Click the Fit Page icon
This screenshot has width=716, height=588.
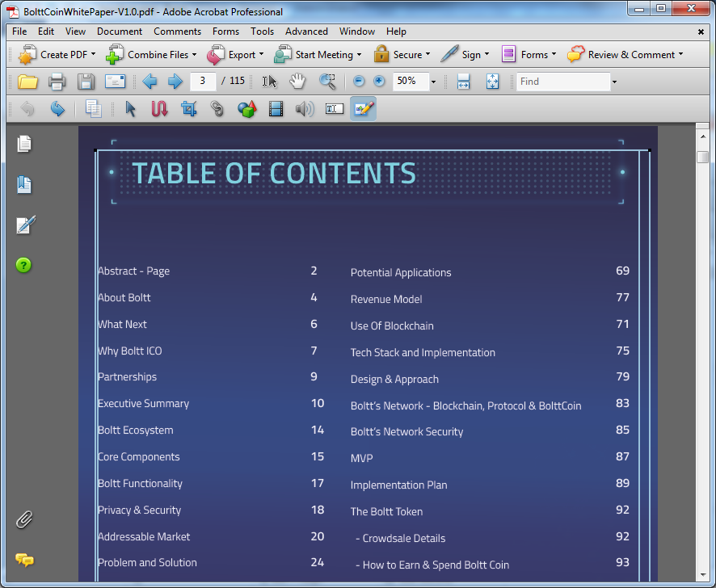492,82
